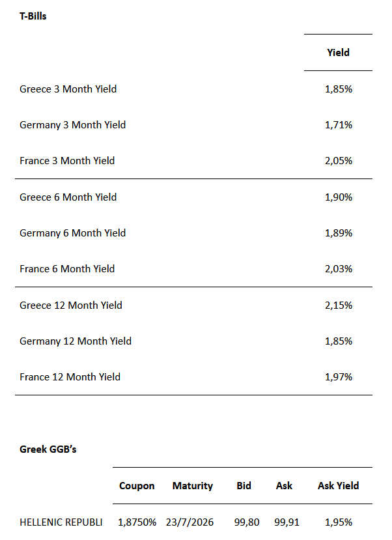Click the France 12 Month Yield label

point(70,377)
